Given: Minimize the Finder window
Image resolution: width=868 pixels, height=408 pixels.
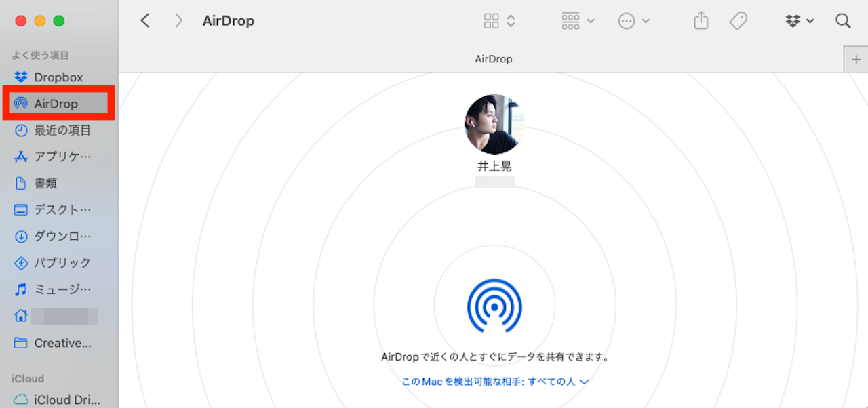Looking at the screenshot, I should point(40,21).
